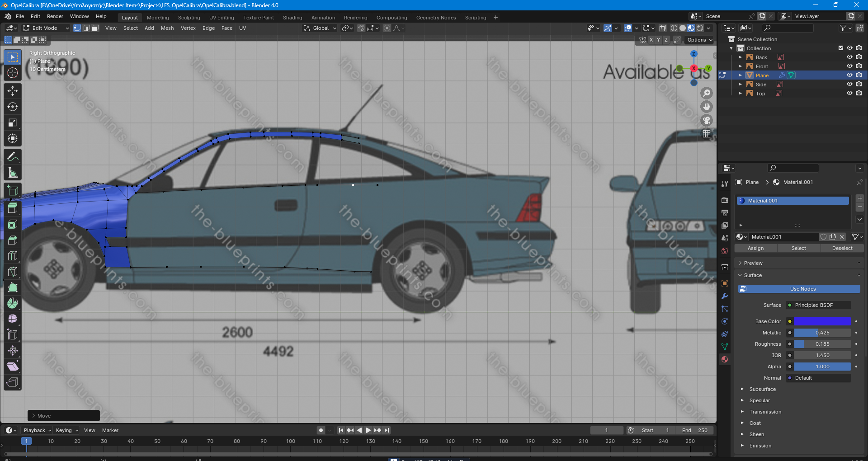
Task: Select the Shrink/Fatten tool
Action: coord(13,351)
